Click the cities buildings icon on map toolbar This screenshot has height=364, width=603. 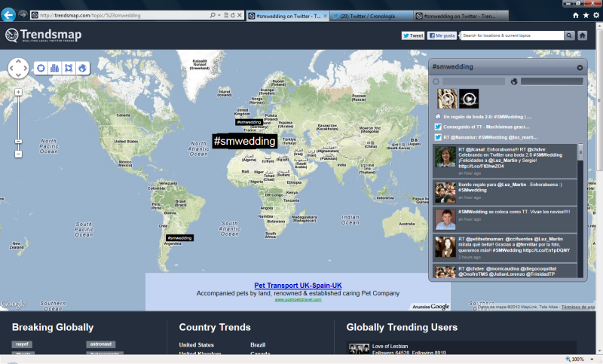coord(54,69)
